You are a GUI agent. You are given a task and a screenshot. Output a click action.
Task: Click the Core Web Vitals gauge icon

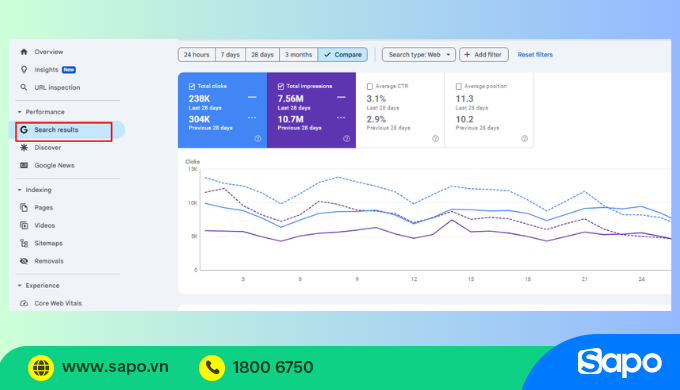point(24,303)
